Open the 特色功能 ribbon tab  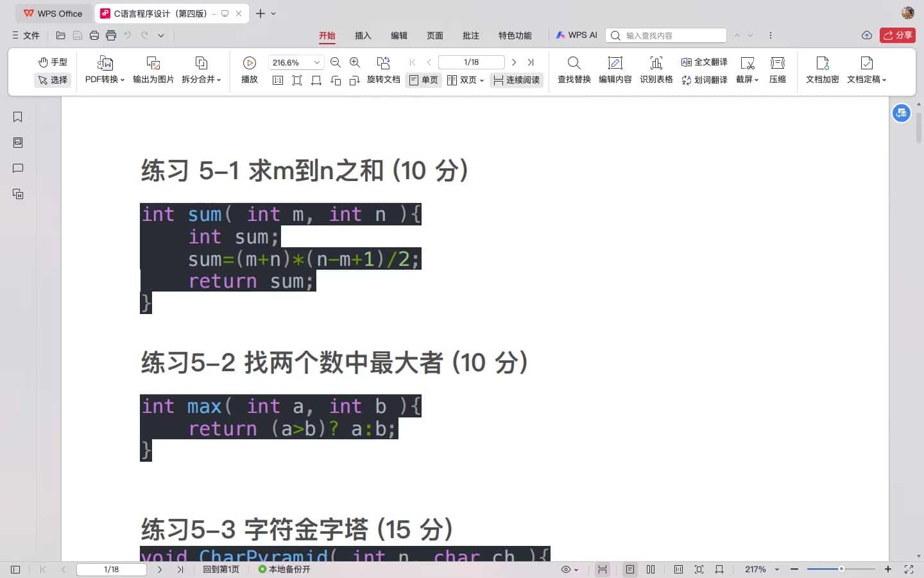515,35
